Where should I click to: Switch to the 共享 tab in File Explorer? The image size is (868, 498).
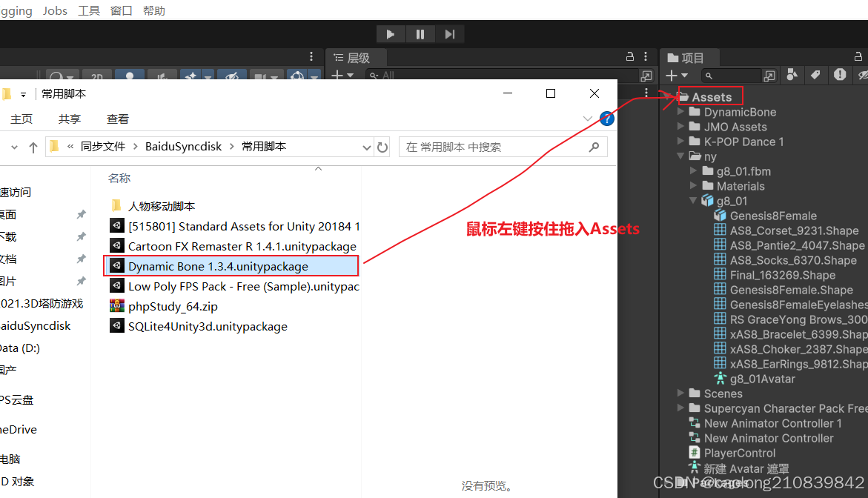(69, 118)
